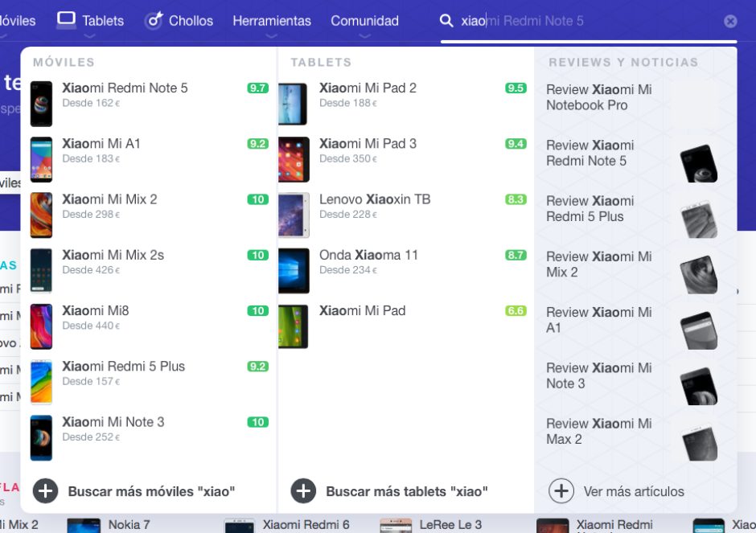Click Review Xiaomi Mi Max 2 thumbnail image
The width and height of the screenshot is (756, 533).
coord(699,442)
